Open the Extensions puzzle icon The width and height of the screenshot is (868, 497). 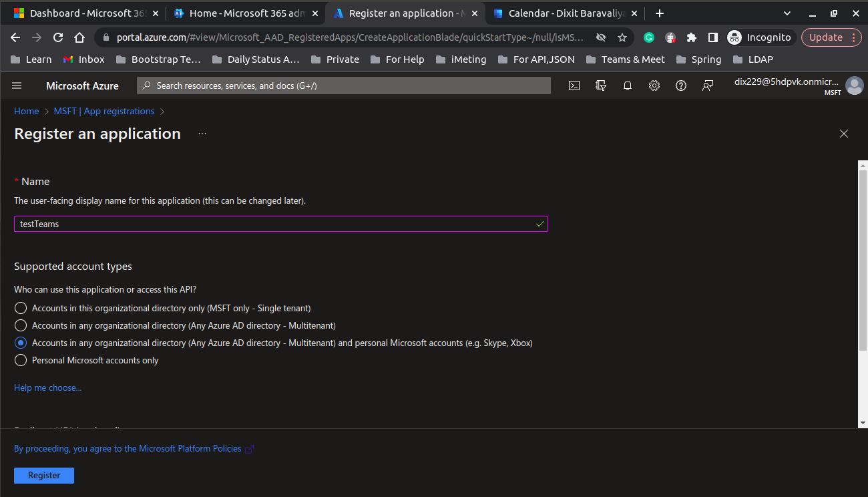click(x=692, y=37)
